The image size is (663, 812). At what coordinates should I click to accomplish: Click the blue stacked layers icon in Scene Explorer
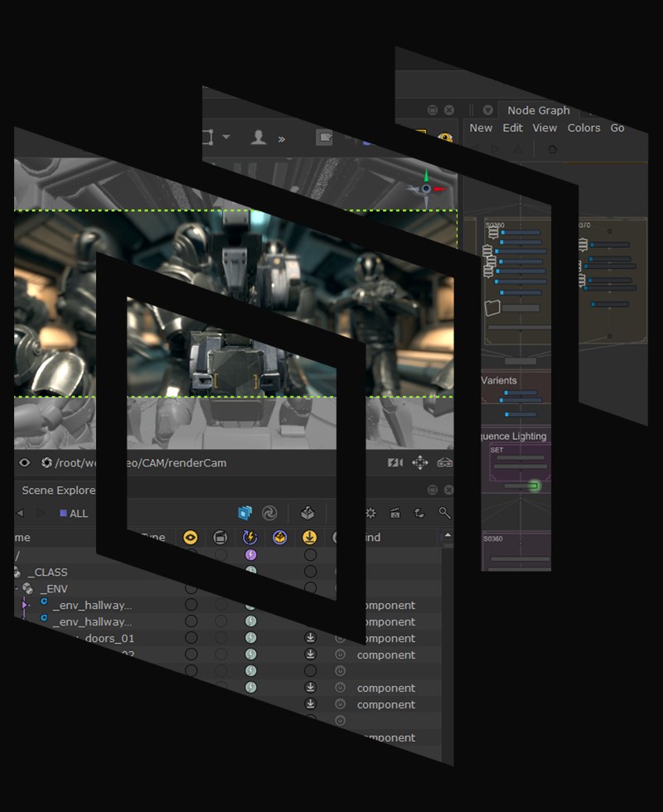pos(244,513)
